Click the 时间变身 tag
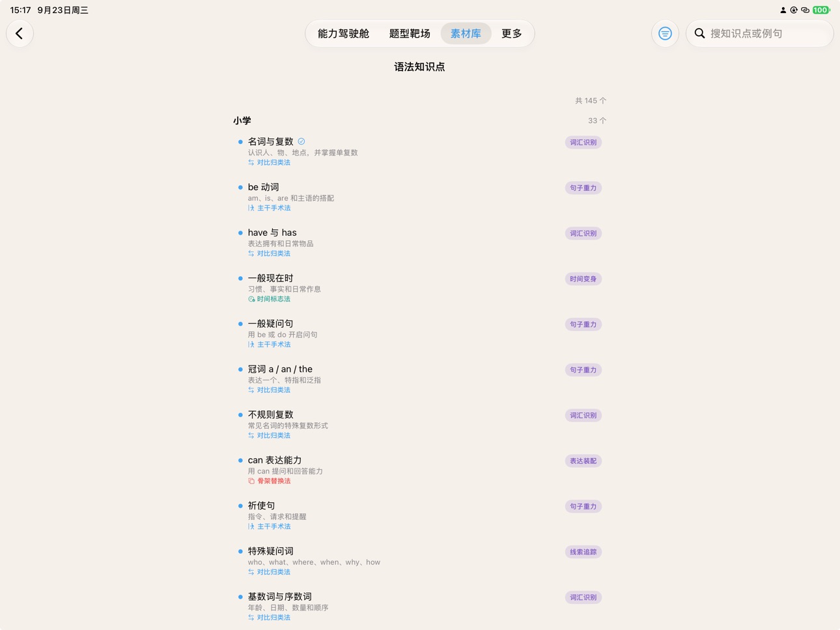 pos(583,279)
